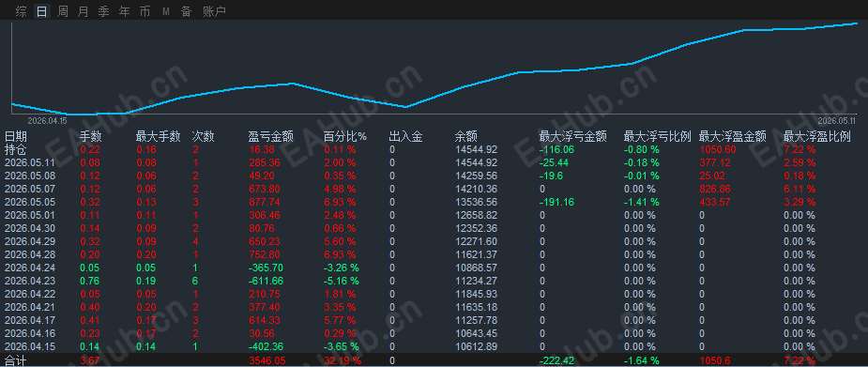
Task: Click the balance value 13536.56
Action: click(476, 202)
